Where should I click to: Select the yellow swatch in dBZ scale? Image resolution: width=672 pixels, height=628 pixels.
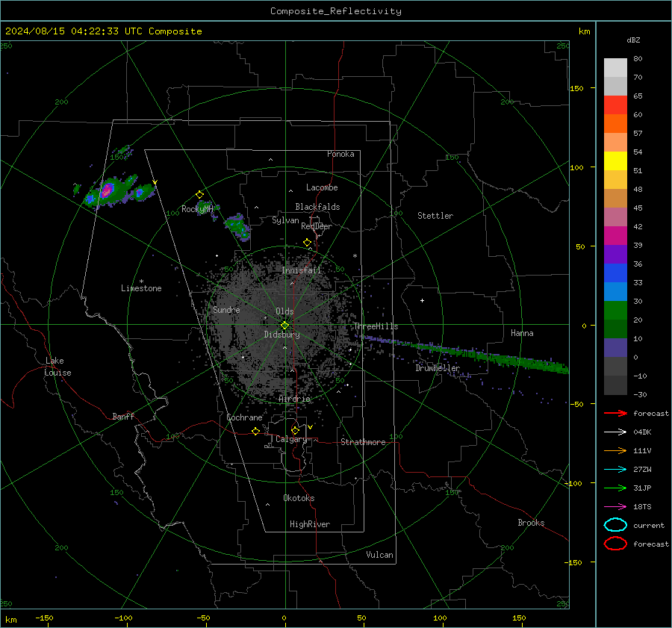pos(615,161)
